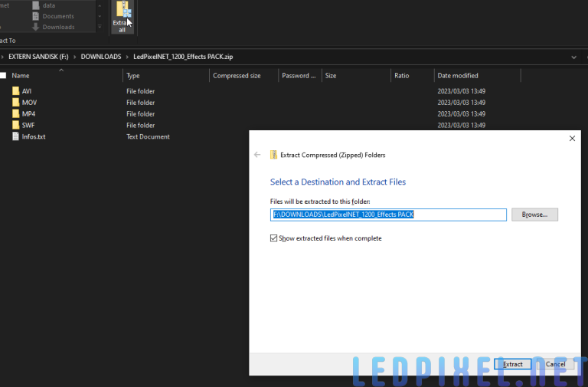The height and width of the screenshot is (387, 588).
Task: Sort files by Date modified column
Action: tap(458, 76)
